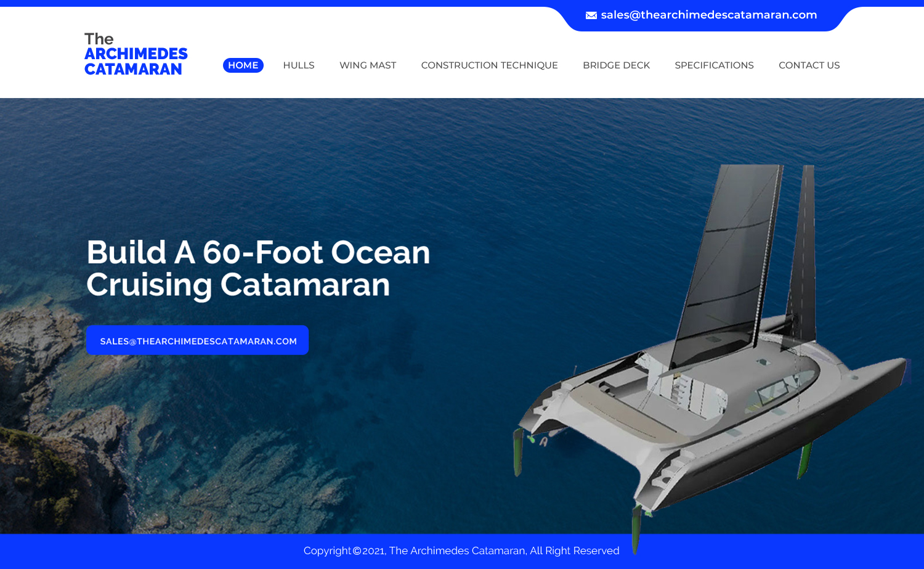Click the copyright symbol in the footer

click(x=357, y=551)
